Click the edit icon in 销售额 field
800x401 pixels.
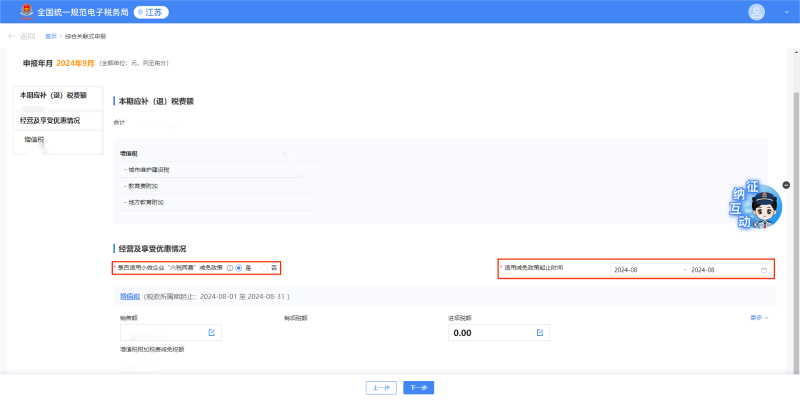212,333
